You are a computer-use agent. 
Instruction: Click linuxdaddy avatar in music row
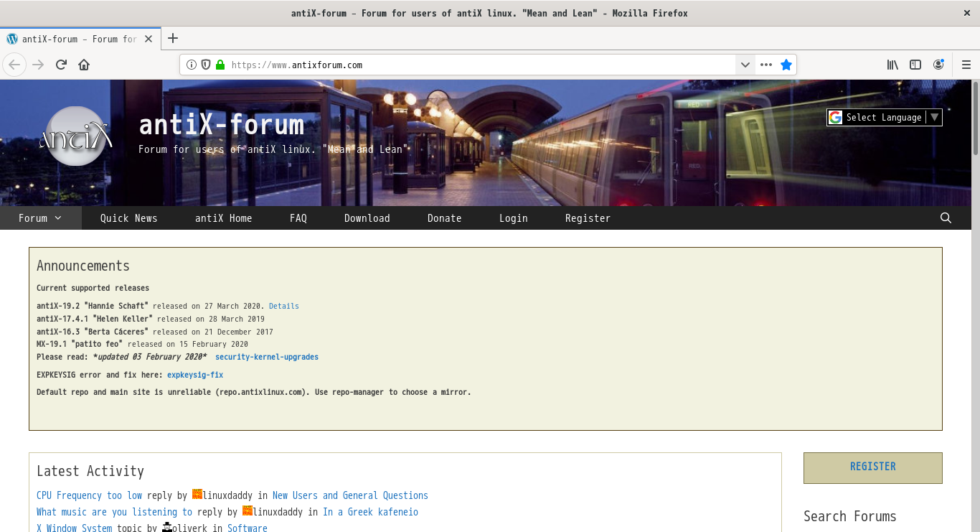pyautogui.click(x=248, y=511)
